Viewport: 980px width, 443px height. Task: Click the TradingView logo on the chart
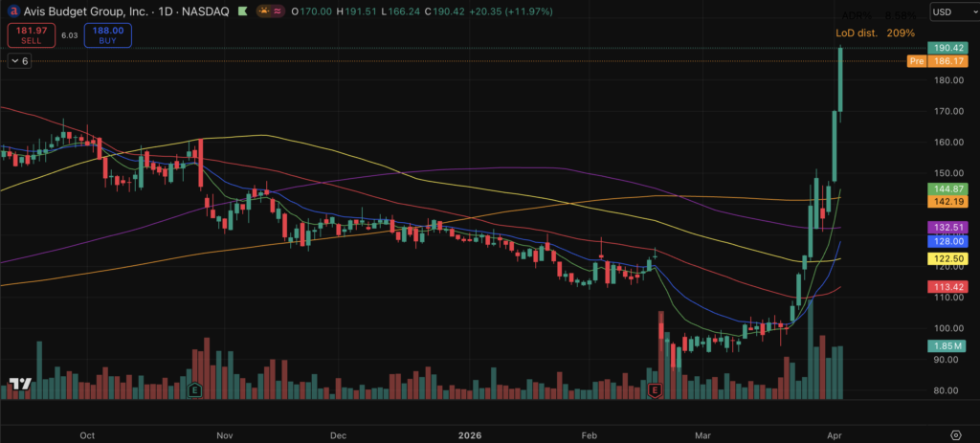[21, 385]
